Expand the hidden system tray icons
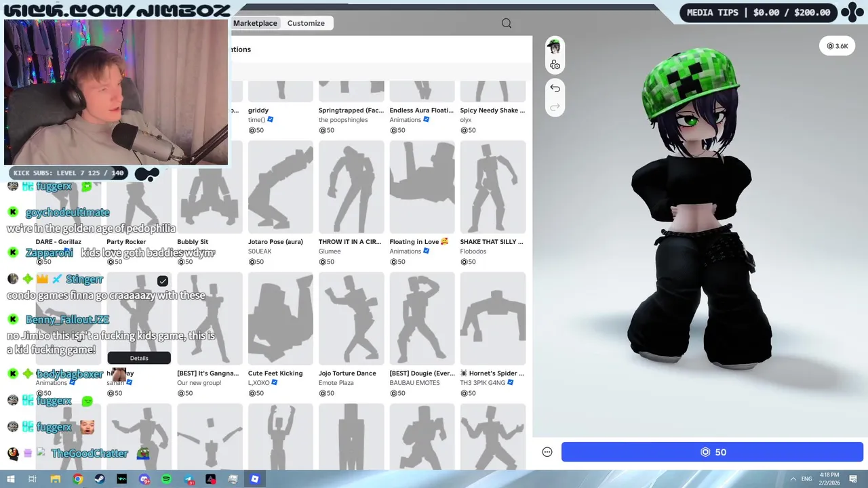This screenshot has width=868, height=488. (x=793, y=479)
